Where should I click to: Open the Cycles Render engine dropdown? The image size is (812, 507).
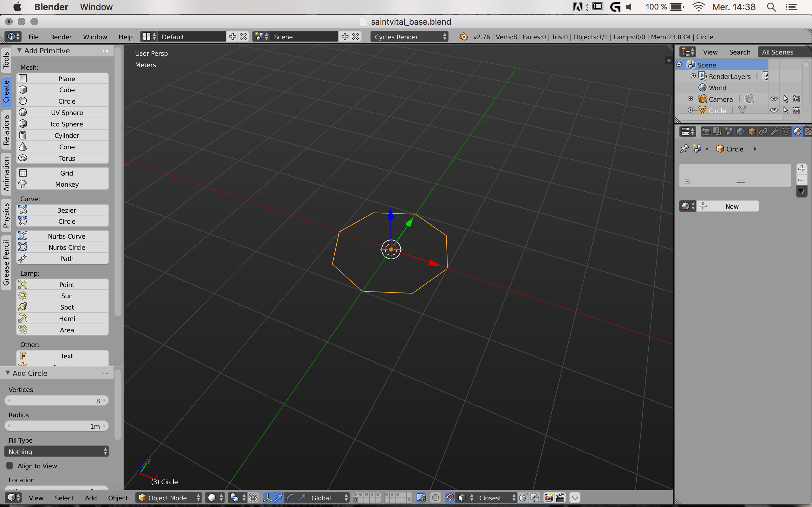click(x=410, y=37)
